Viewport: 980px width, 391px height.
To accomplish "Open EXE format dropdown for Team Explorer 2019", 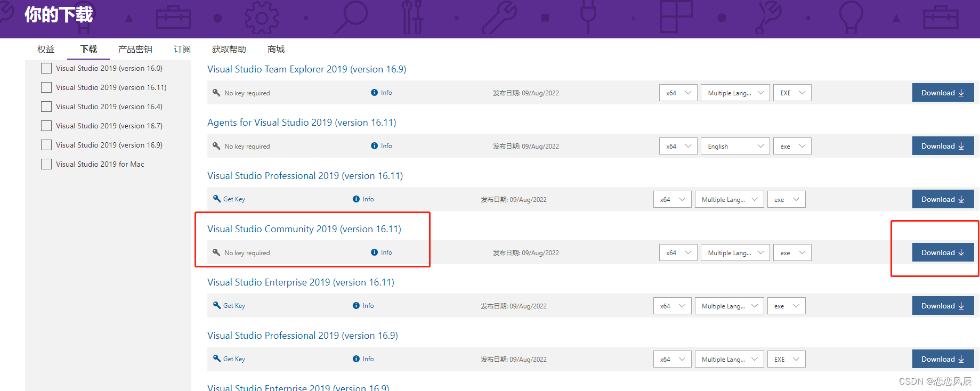I will [792, 93].
